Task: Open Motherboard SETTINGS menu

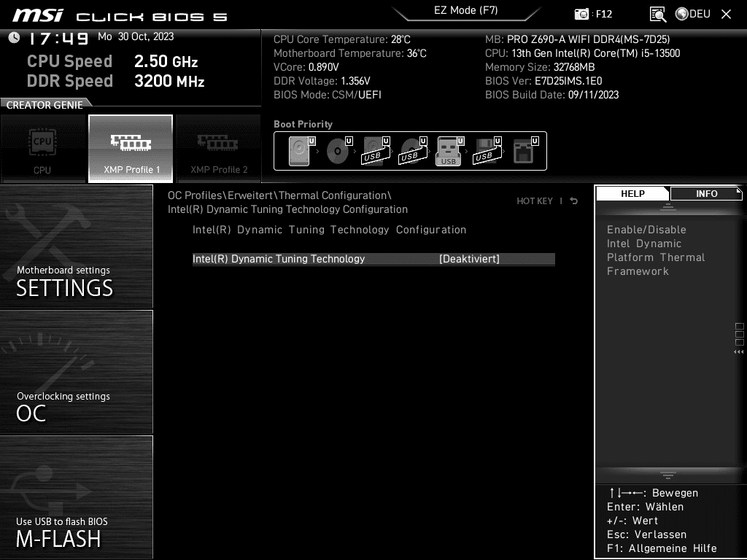Action: (x=76, y=246)
